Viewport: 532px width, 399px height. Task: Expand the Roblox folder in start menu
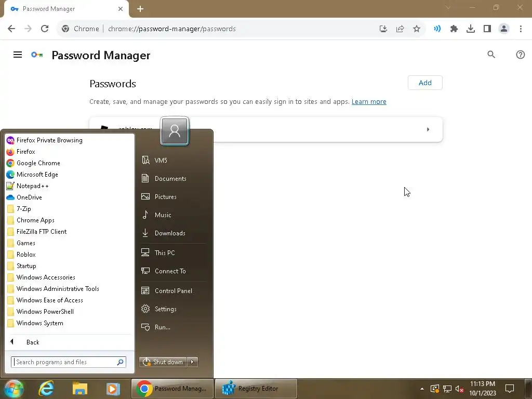click(21, 255)
